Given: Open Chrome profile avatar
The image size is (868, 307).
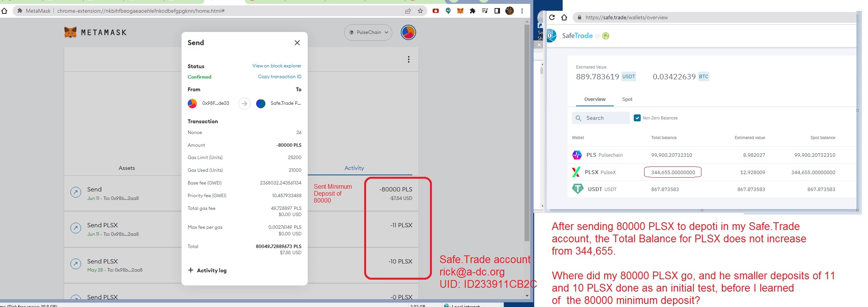Looking at the screenshot, I should click(510, 11).
